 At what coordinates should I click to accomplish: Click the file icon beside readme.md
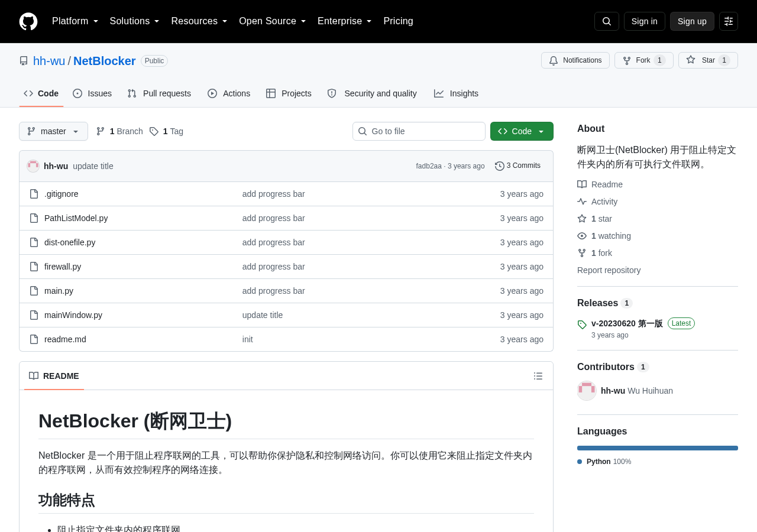point(34,339)
